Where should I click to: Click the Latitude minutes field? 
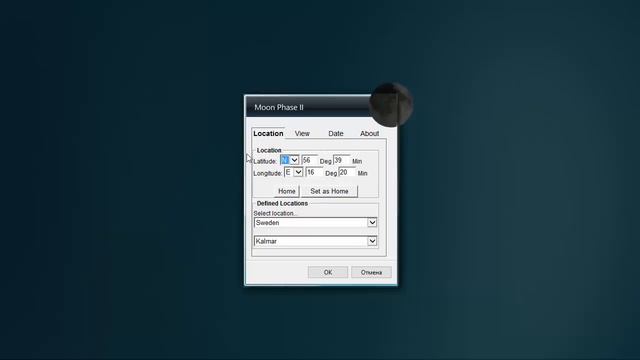tap(342, 160)
